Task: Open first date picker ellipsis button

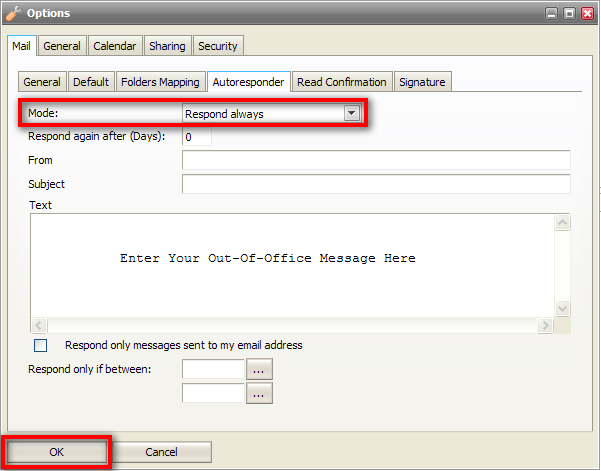Action: (x=259, y=370)
